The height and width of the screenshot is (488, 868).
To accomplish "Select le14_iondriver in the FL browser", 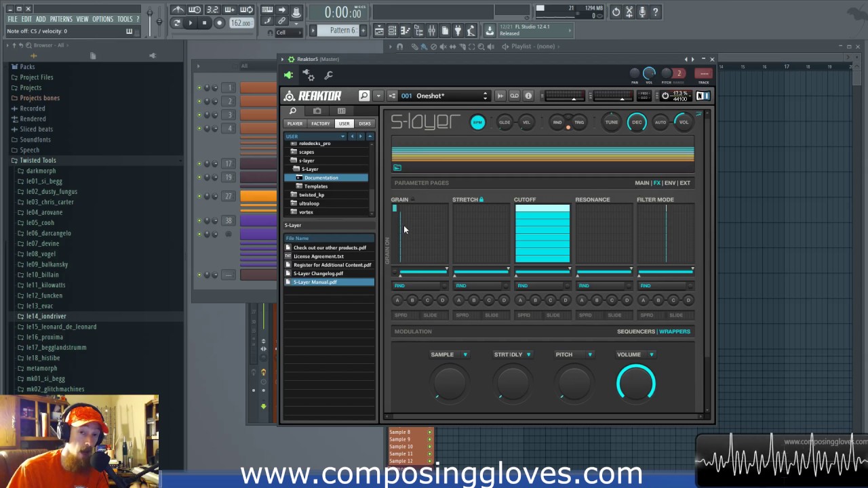I will tap(46, 317).
